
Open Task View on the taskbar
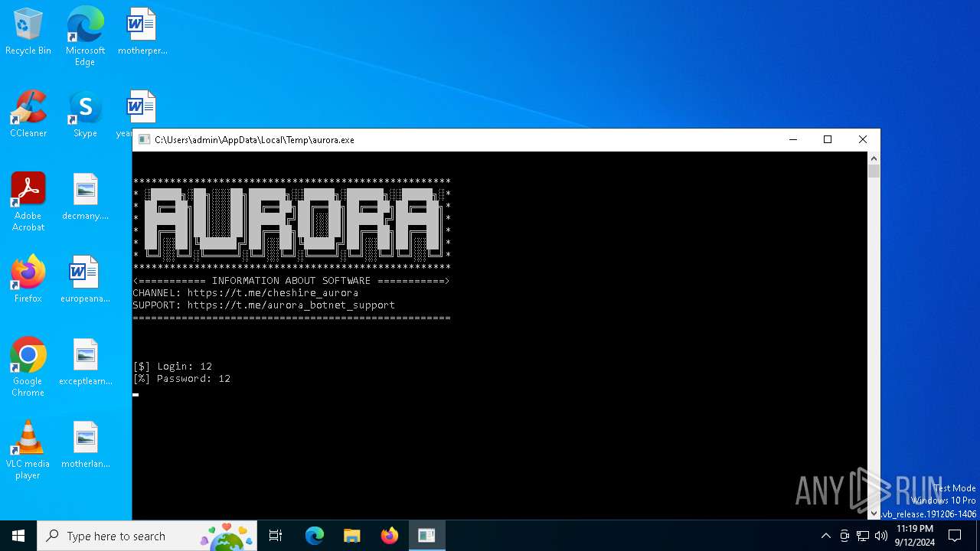276,536
